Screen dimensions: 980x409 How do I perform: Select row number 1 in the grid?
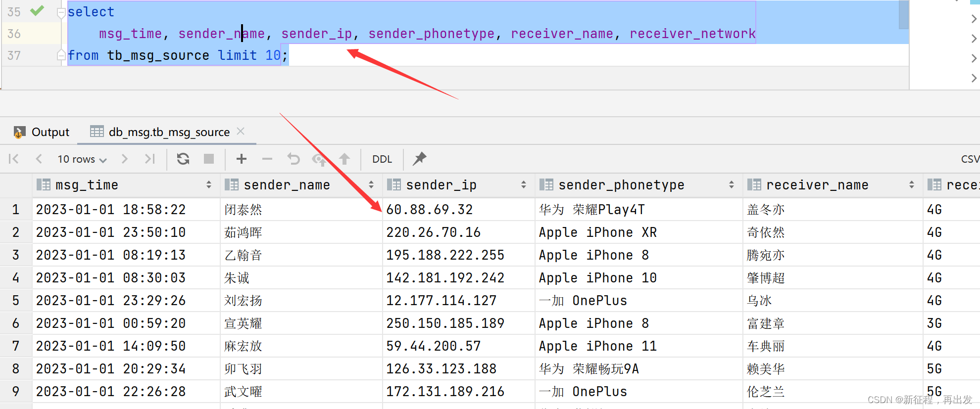click(x=16, y=210)
